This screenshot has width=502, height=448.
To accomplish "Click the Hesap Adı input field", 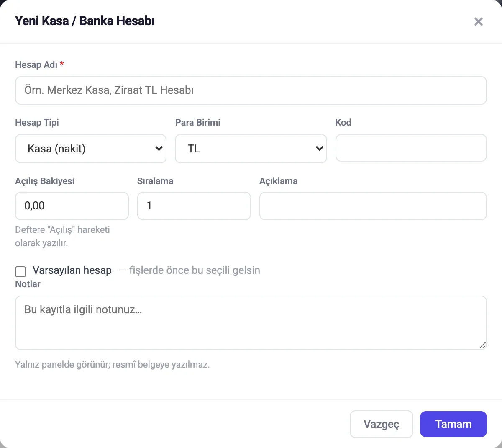I will point(251,90).
